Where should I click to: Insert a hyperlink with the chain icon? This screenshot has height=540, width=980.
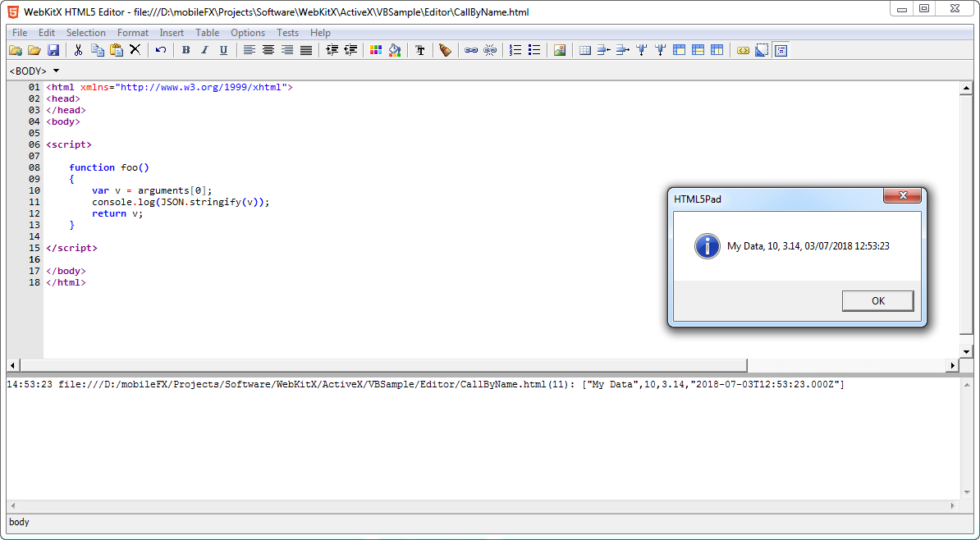click(x=471, y=50)
